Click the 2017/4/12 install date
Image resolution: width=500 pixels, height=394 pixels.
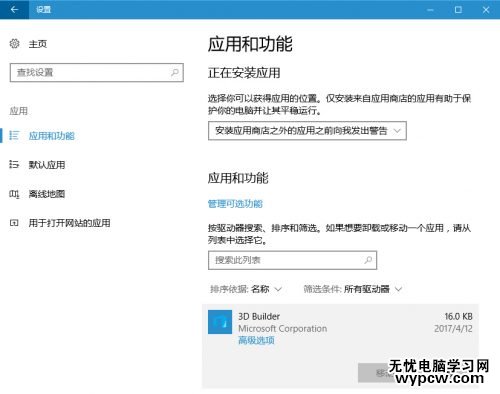click(x=453, y=329)
